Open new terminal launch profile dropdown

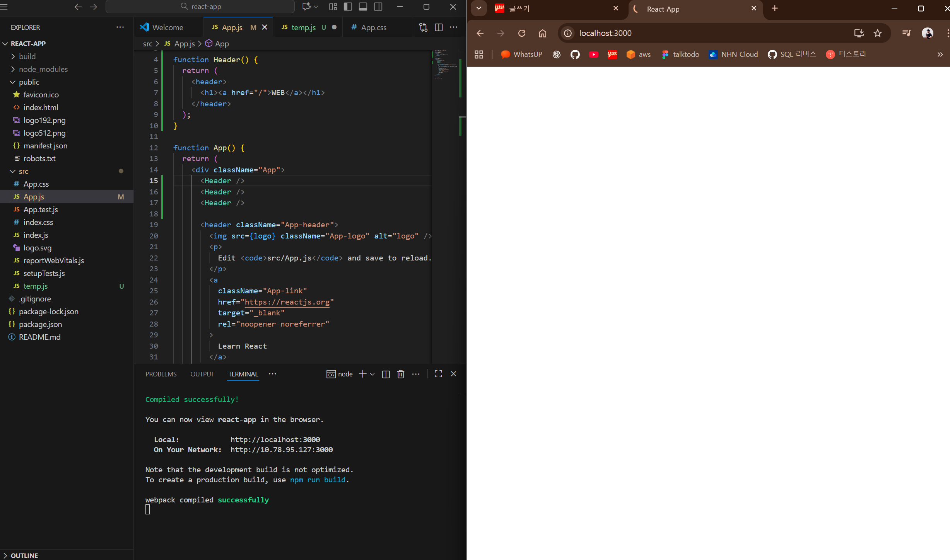coord(372,374)
